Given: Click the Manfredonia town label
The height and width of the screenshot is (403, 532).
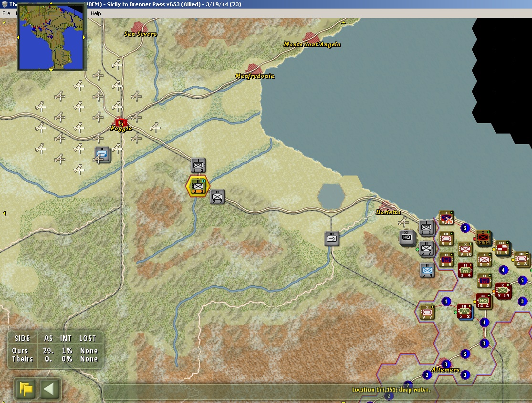Looking at the screenshot, I should (254, 76).
